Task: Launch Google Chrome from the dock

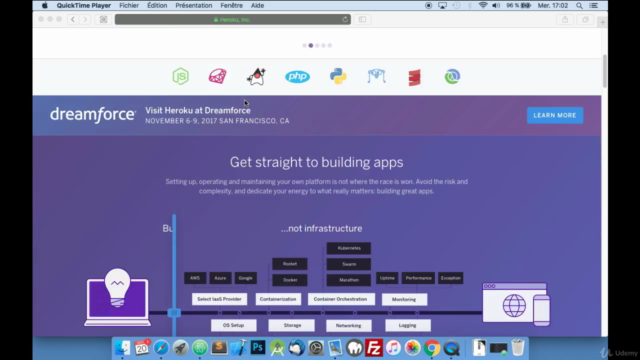Action: (432, 348)
